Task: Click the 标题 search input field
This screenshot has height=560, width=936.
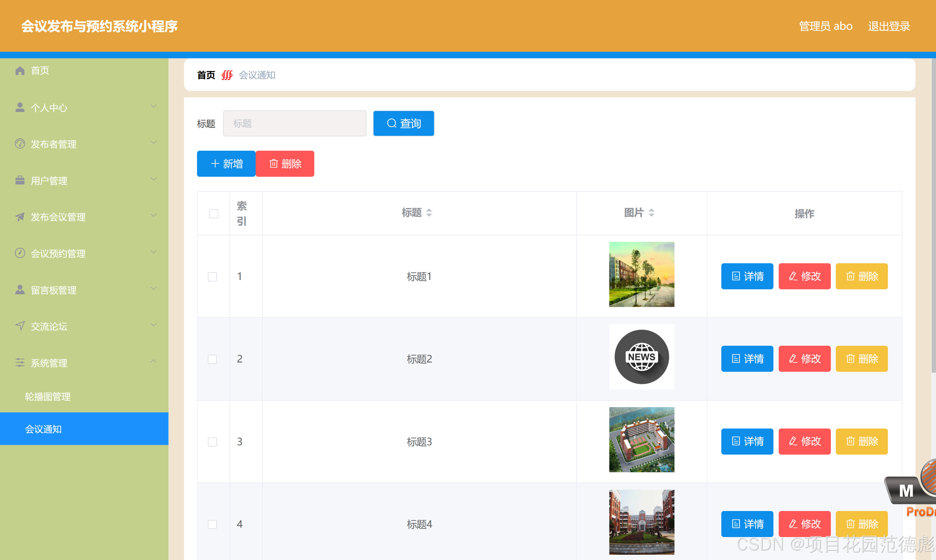Action: (x=294, y=123)
